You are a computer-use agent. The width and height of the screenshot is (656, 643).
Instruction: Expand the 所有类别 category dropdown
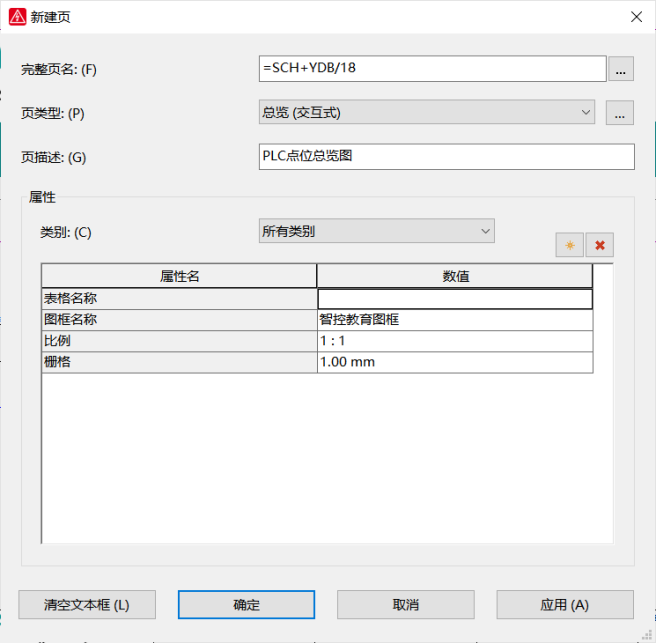click(485, 231)
